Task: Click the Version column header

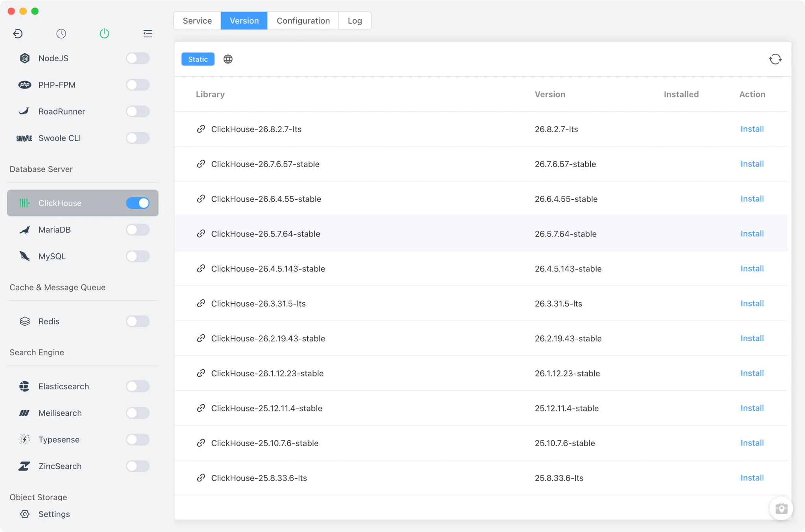Action: (550, 94)
